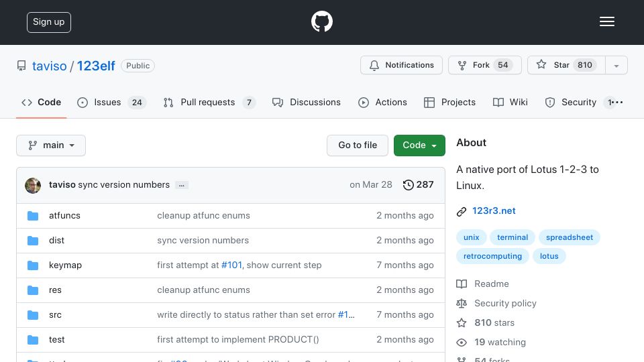Screen dimensions: 644x362
Task: Click the dist folder icon
Action: (x=33, y=241)
